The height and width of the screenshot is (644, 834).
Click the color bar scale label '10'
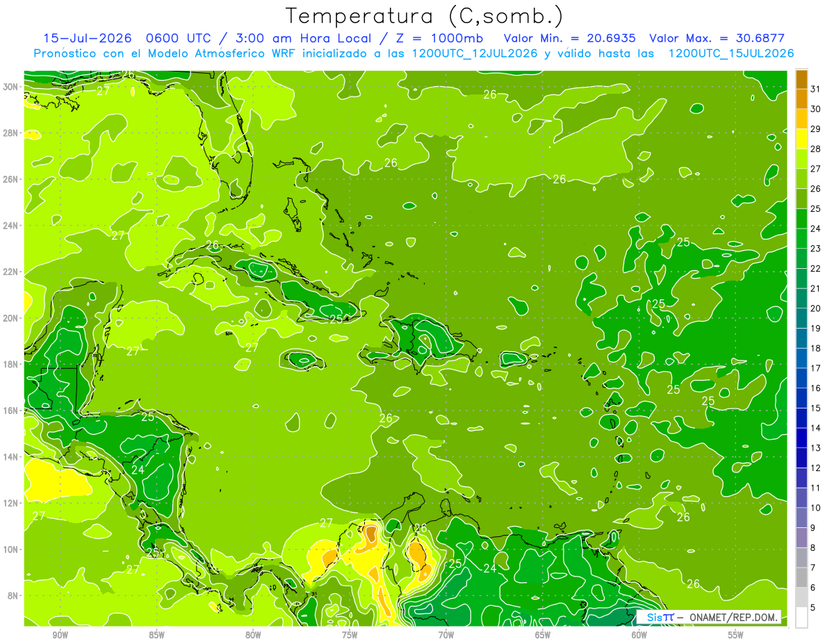tap(816, 508)
